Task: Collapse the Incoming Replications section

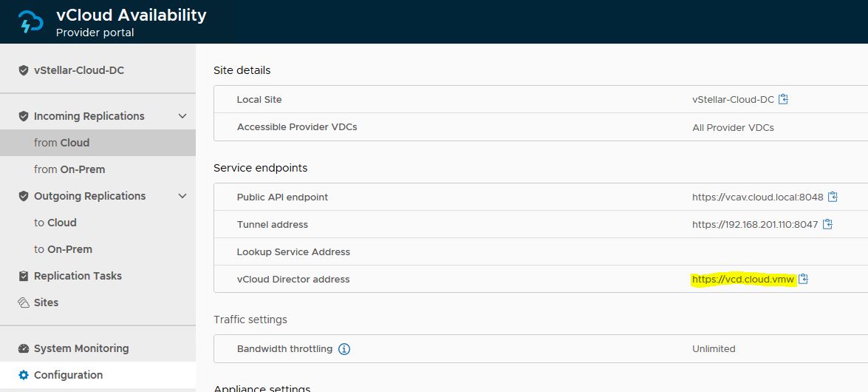Action: point(182,116)
